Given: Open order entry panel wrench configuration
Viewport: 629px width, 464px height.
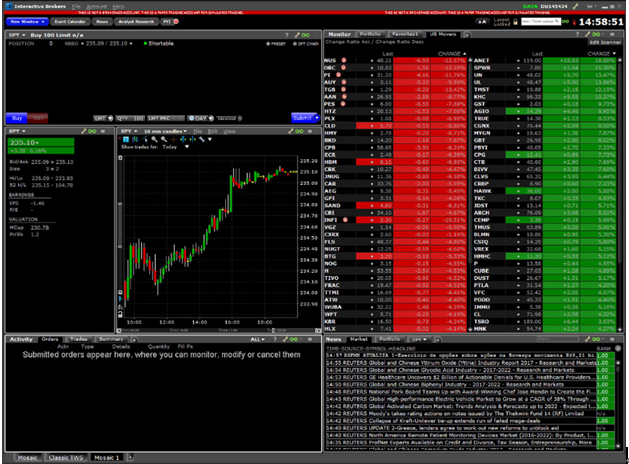Looking at the screenshot, I should pyautogui.click(x=297, y=35).
